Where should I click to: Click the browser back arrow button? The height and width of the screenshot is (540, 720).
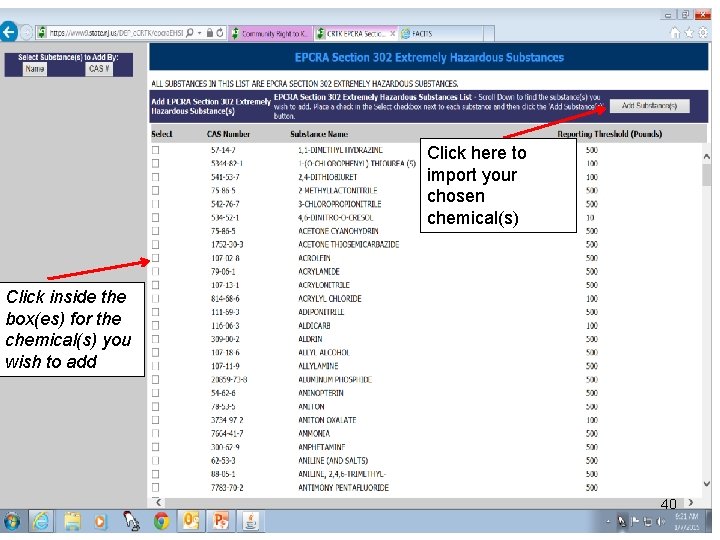click(9, 33)
